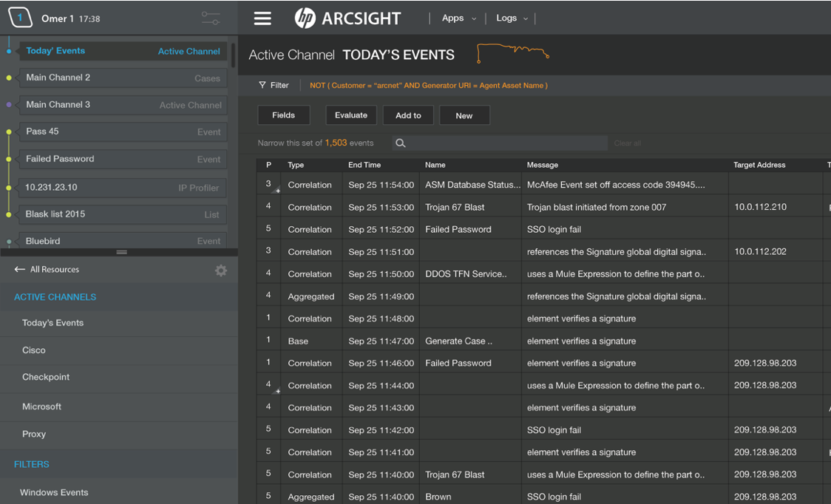The image size is (831, 504).
Task: Click the Sep 25 11:52:00 end time cell
Action: click(381, 230)
